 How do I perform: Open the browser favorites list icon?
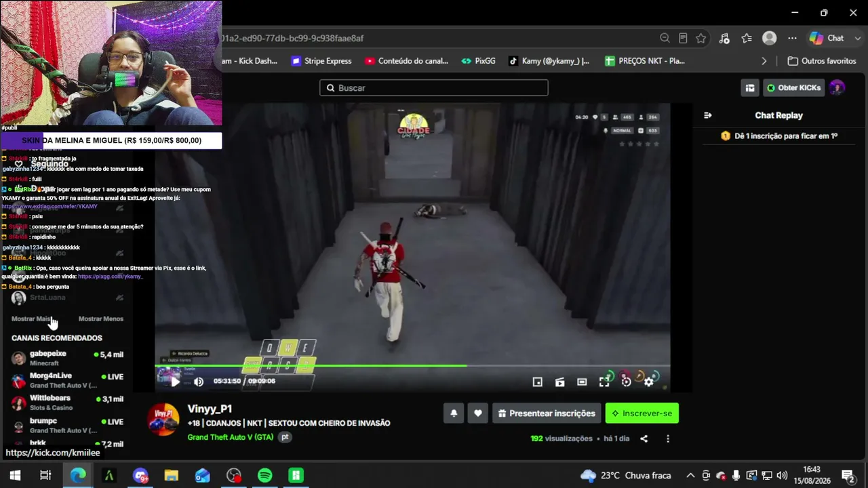click(x=747, y=38)
